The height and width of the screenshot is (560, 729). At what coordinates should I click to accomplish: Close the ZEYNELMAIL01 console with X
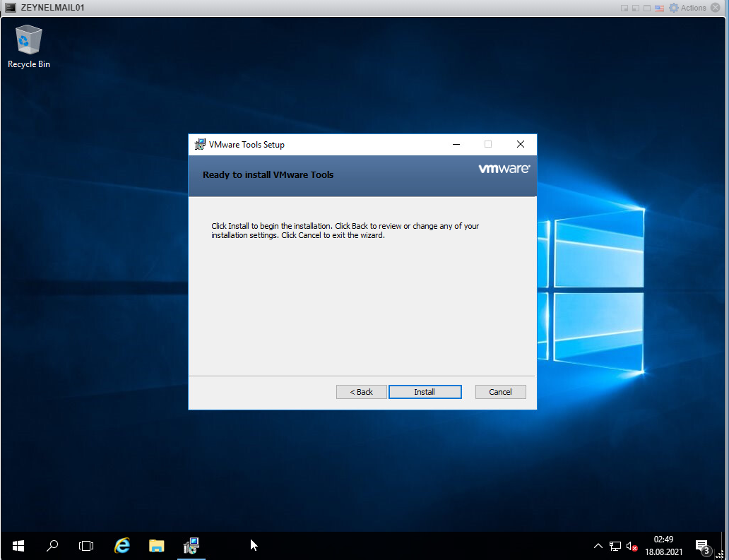click(716, 8)
